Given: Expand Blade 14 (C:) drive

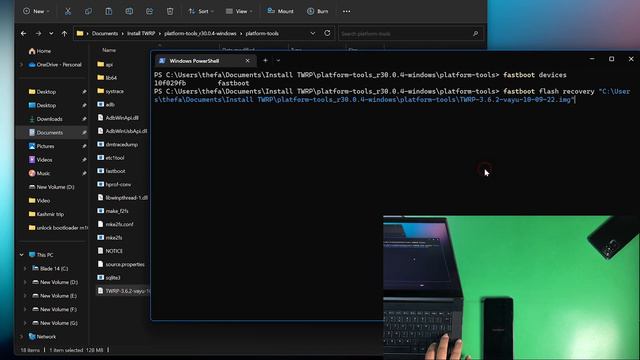Looking at the screenshot, I should pos(25,269).
